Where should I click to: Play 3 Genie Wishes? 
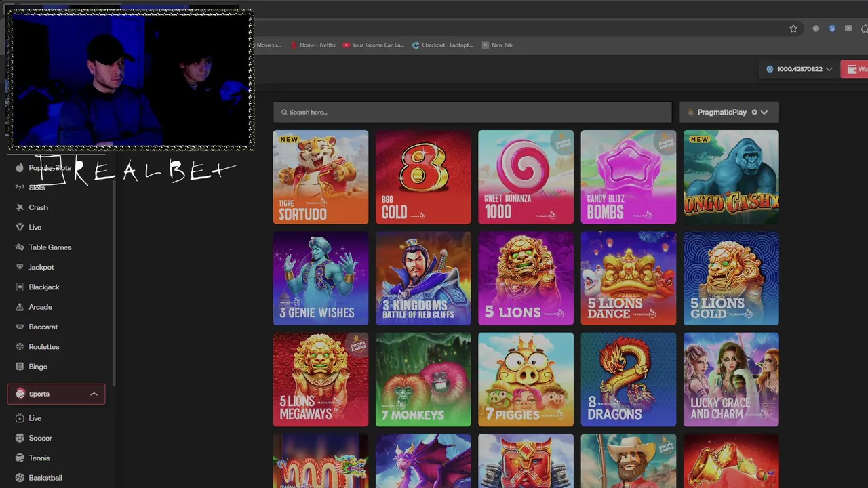[321, 279]
